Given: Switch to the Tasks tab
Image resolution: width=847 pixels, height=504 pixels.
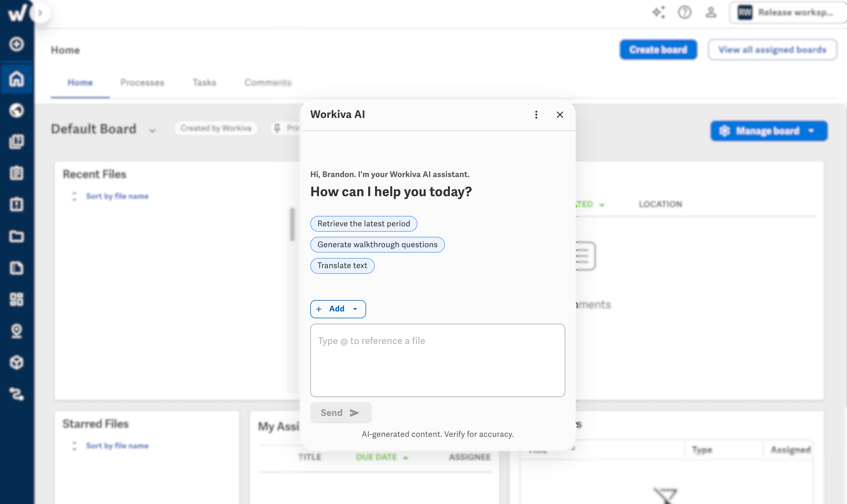Looking at the screenshot, I should (205, 82).
